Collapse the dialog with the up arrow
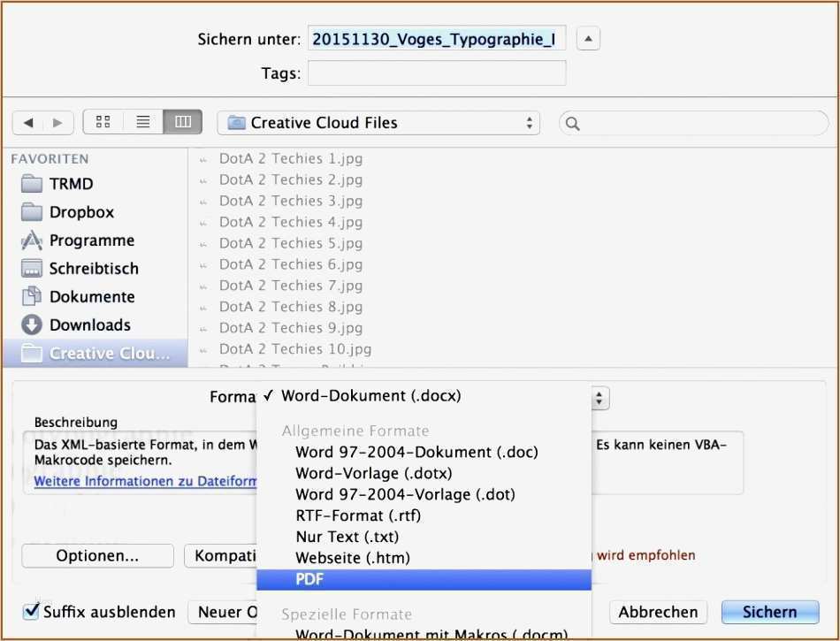 [588, 38]
